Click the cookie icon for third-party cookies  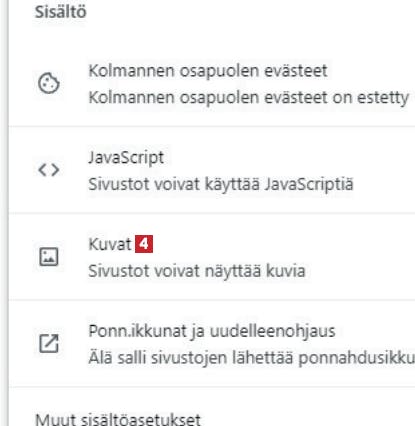click(49, 83)
